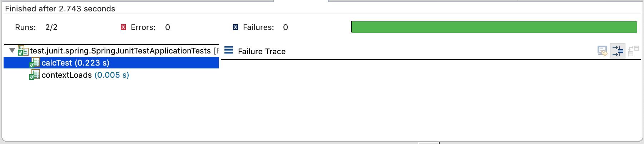
Task: Click the Failure Trace stacked-lines icon
Action: (x=229, y=51)
